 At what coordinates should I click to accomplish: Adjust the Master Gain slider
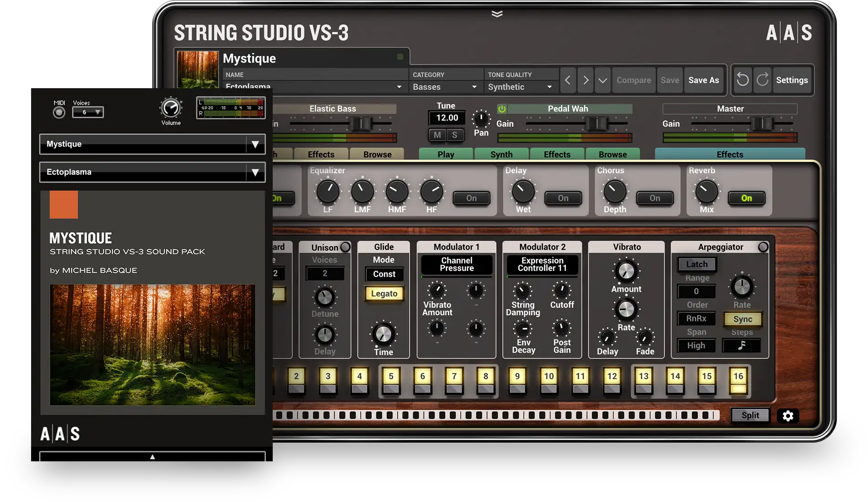click(x=762, y=123)
